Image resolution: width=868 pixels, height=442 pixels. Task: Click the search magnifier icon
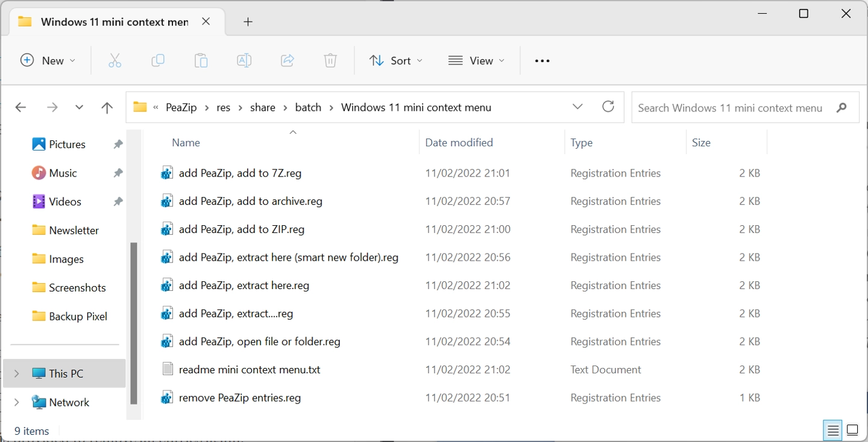coord(841,108)
